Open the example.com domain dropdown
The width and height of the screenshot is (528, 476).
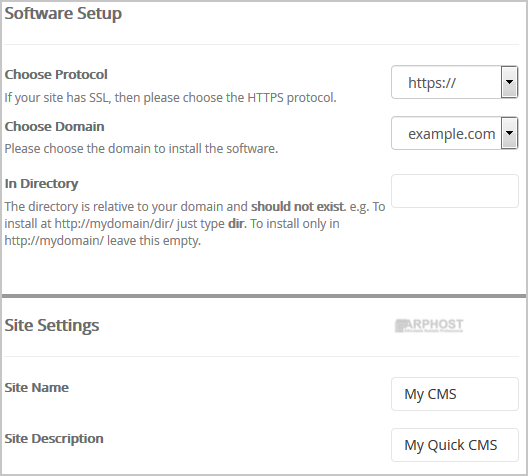click(x=454, y=133)
